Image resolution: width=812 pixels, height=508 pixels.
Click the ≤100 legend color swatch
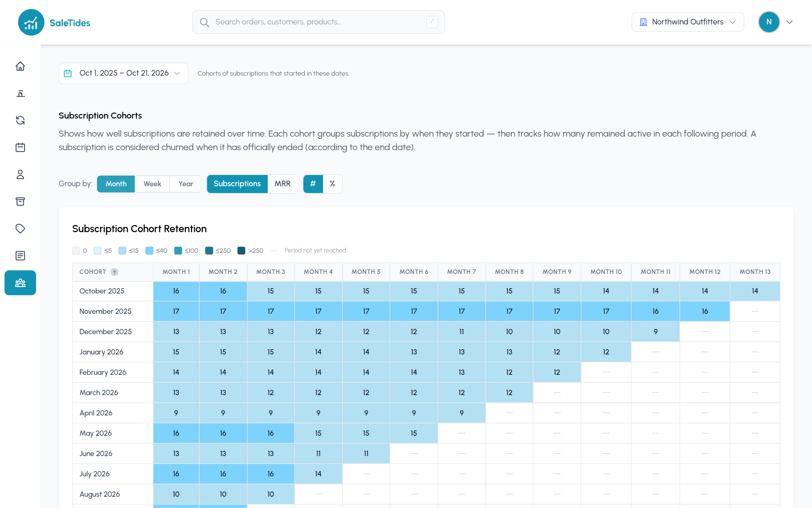(x=178, y=251)
